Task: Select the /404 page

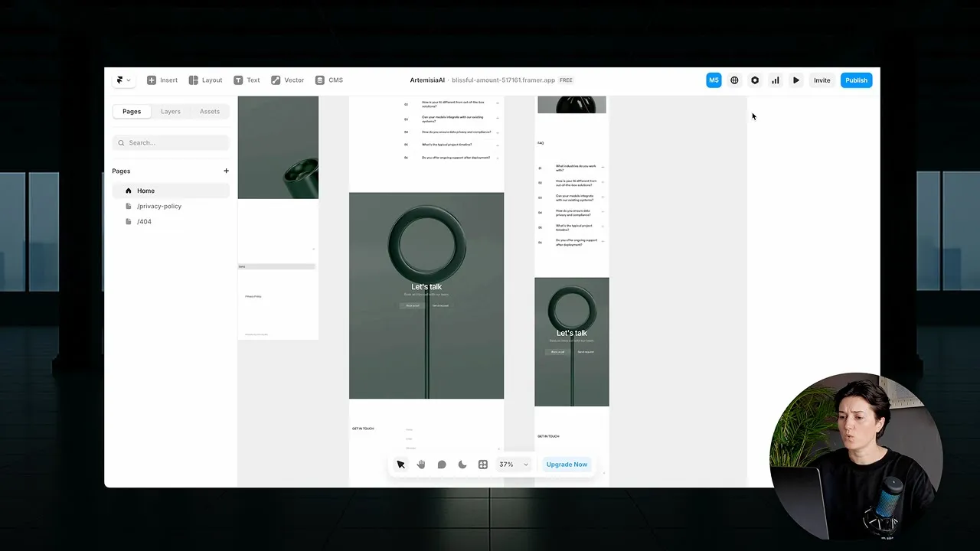Action: pos(171,221)
